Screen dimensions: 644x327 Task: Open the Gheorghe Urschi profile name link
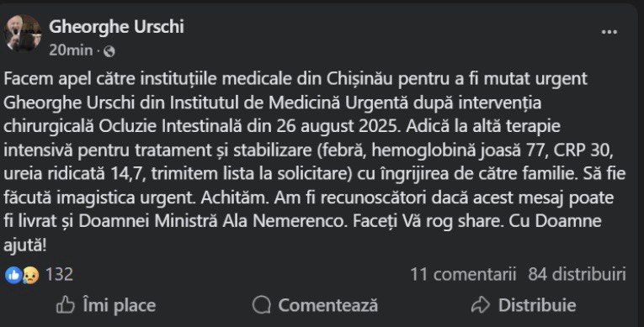(x=116, y=27)
